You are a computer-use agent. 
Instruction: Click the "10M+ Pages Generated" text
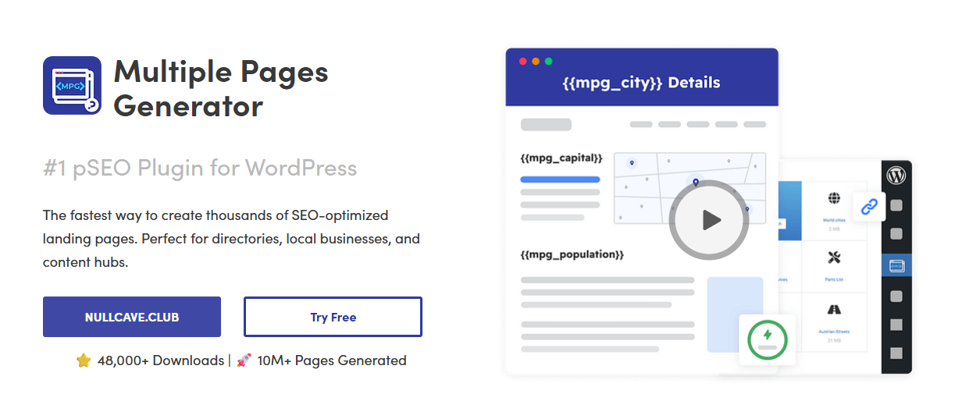point(332,360)
